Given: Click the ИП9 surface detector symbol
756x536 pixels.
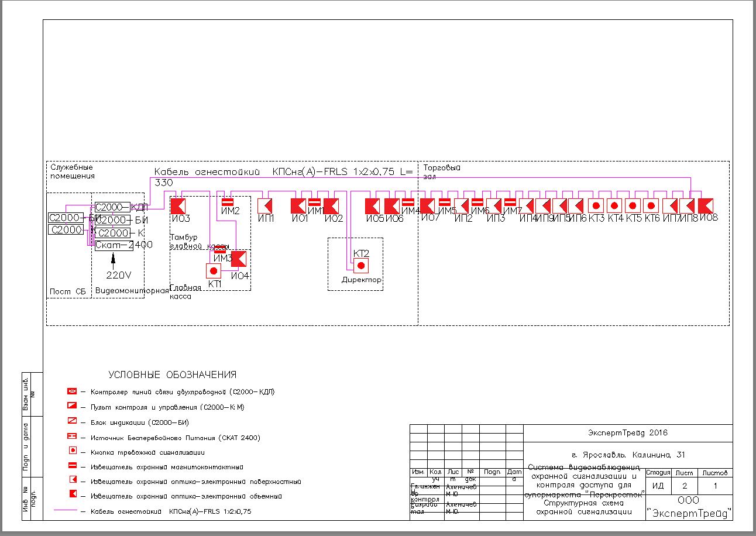Looking at the screenshot, I should 544,206.
